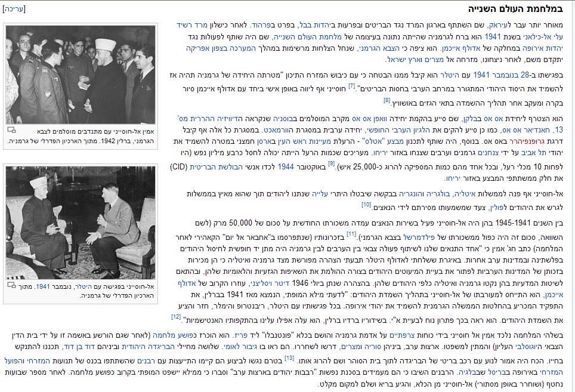This screenshot has height=392, width=575.
Task: Open the הוורמאכט link
Action: coord(277,130)
